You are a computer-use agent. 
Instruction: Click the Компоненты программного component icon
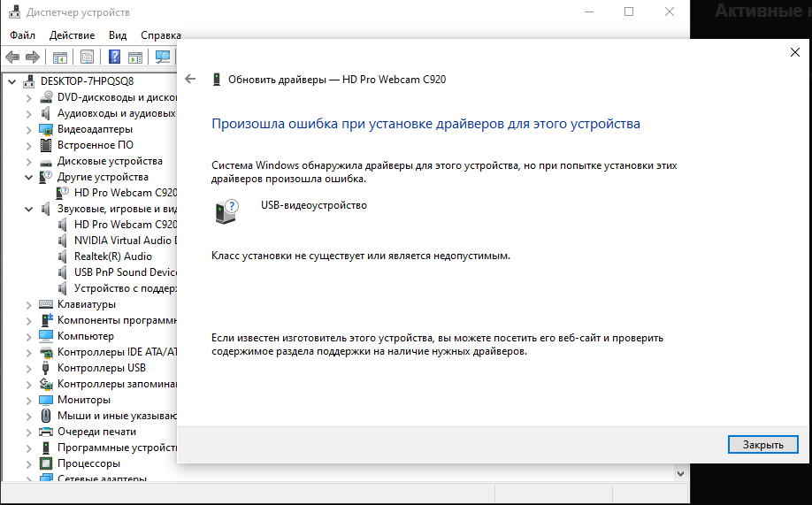pyautogui.click(x=46, y=320)
